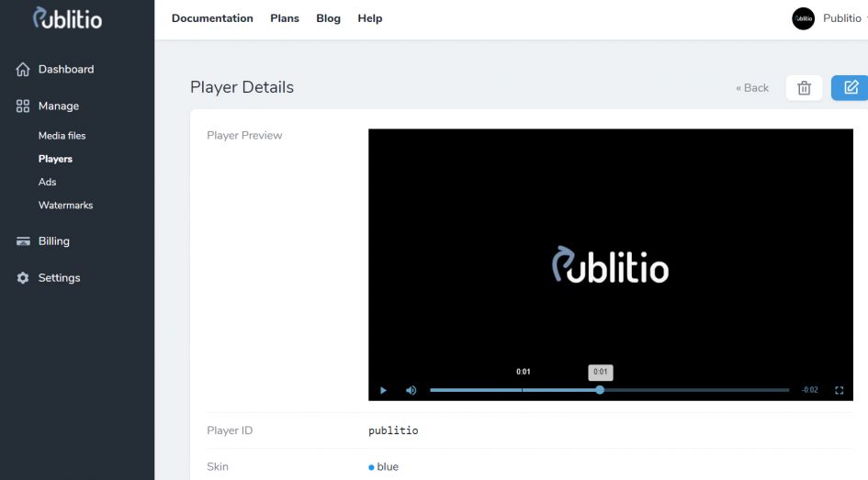Mute the player volume icon

(411, 390)
